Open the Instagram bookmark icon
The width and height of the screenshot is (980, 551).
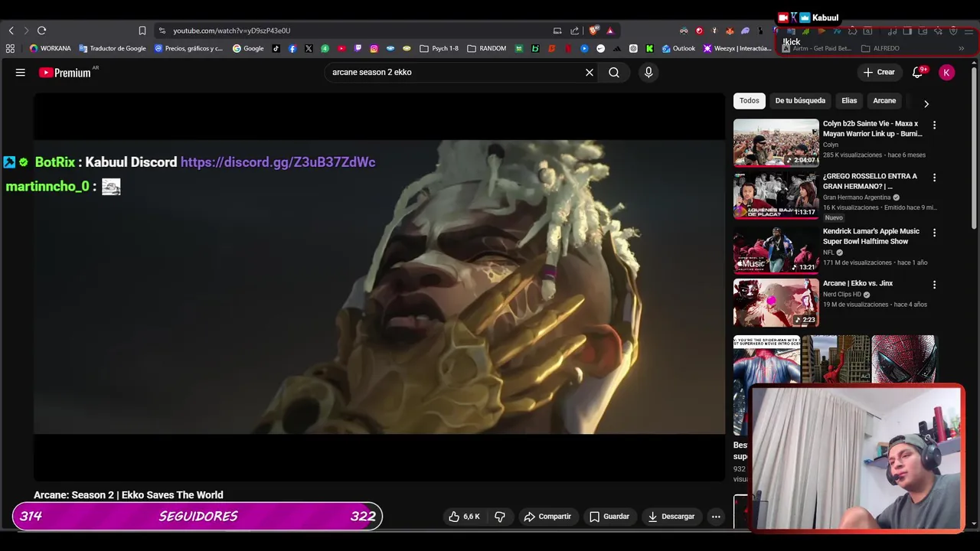374,48
